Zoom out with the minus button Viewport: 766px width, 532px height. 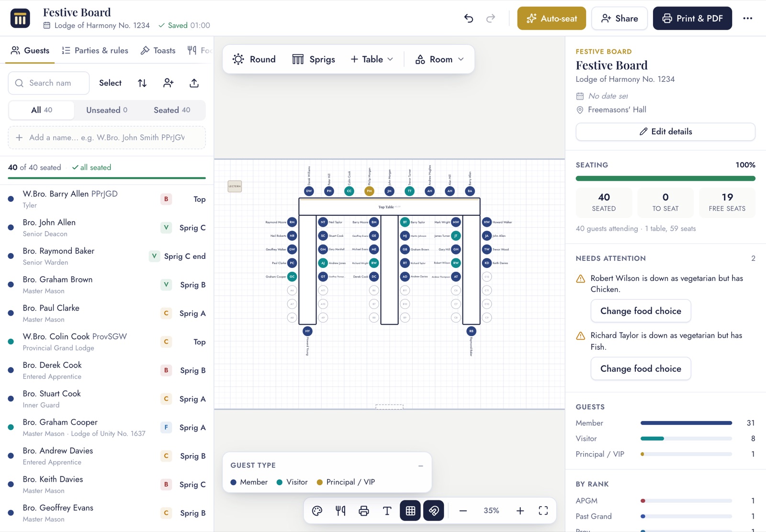pyautogui.click(x=463, y=510)
